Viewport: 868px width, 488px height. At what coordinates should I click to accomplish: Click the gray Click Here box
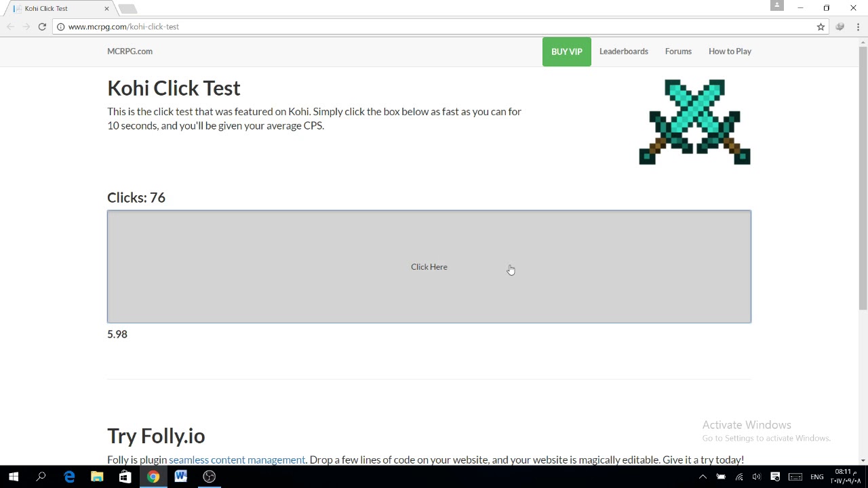pos(429,266)
